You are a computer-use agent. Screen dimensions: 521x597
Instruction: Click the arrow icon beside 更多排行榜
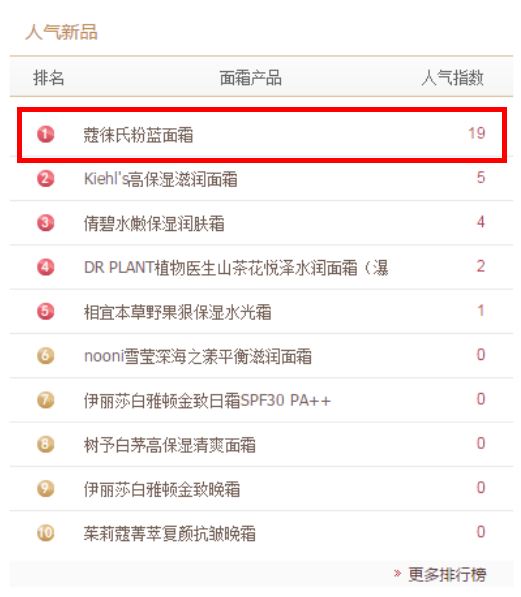coord(397,573)
